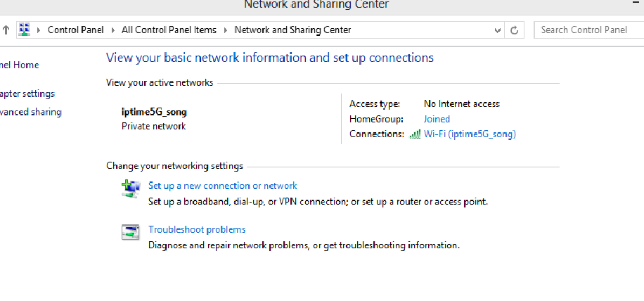
Task: Click the View your active networks heading
Action: pyautogui.click(x=160, y=82)
